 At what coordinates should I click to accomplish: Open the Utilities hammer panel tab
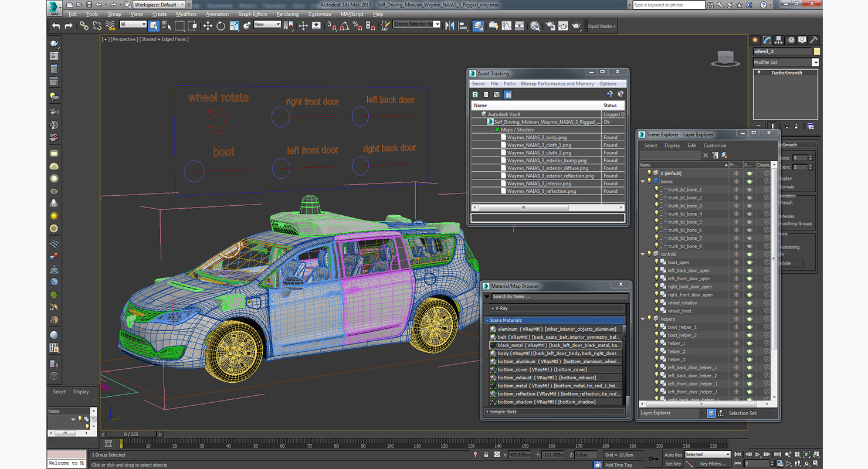pyautogui.click(x=813, y=40)
